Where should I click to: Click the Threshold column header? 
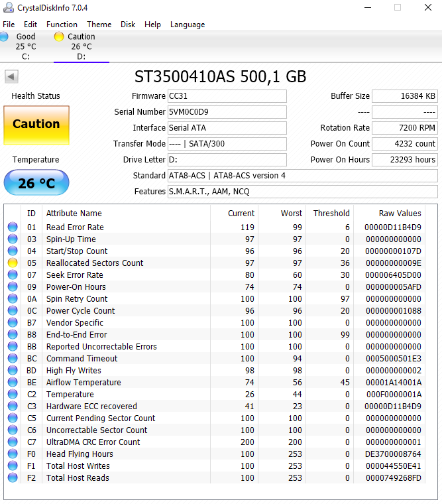331,214
